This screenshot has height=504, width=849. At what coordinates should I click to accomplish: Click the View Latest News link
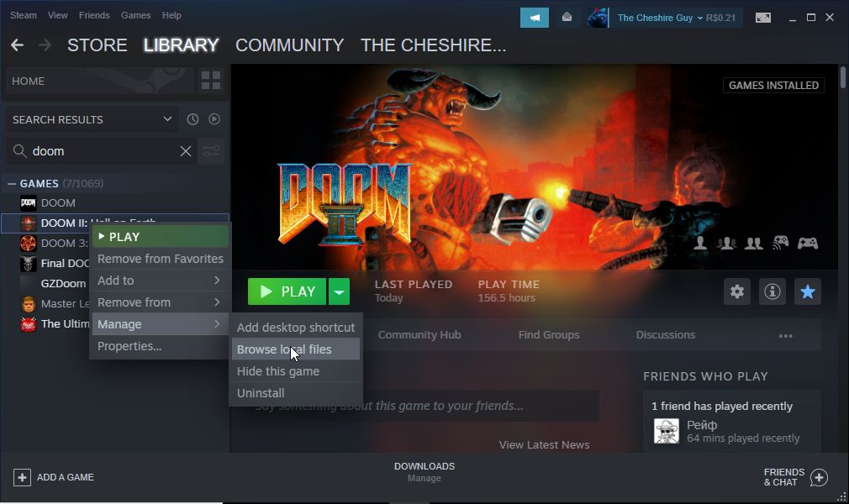point(544,444)
